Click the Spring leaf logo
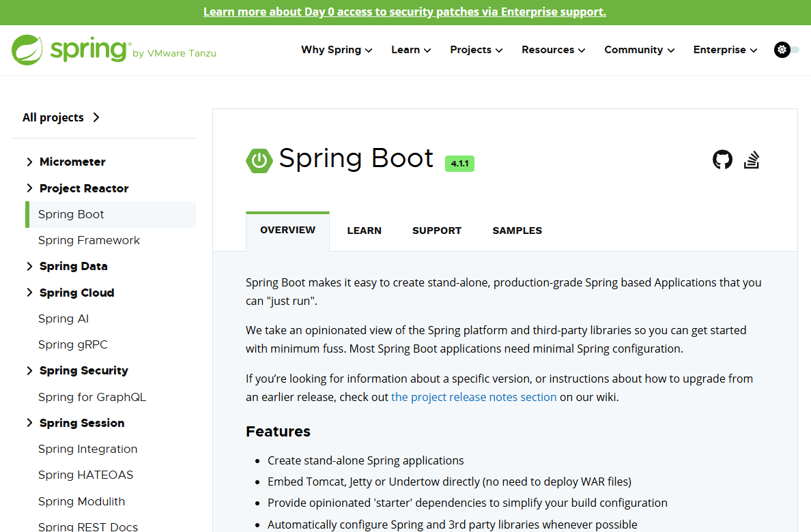 pyautogui.click(x=27, y=50)
